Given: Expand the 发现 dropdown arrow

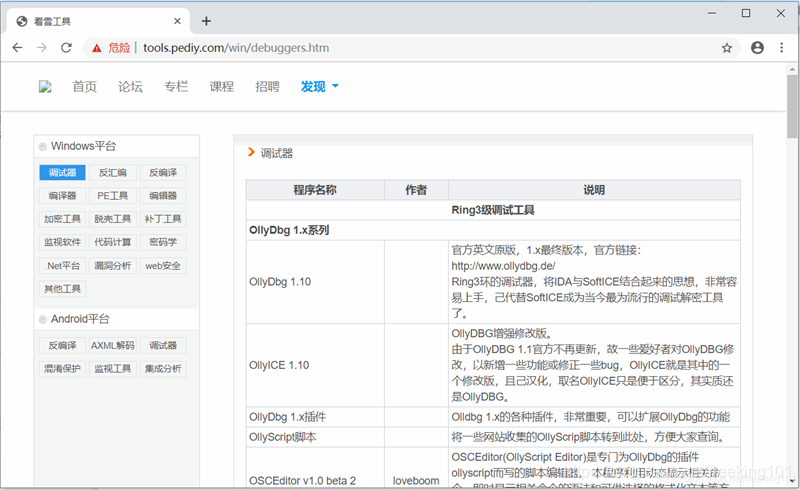Looking at the screenshot, I should click(335, 86).
